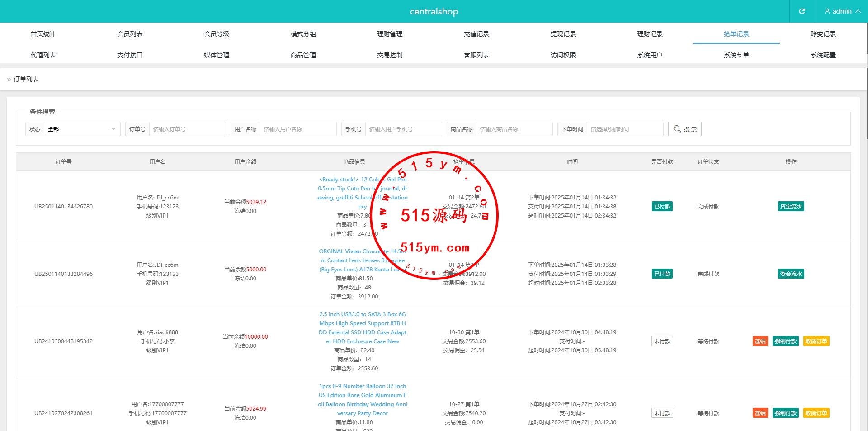Switch to the 会员列表 tab
Screen dimensions: 868x431
(x=130, y=34)
